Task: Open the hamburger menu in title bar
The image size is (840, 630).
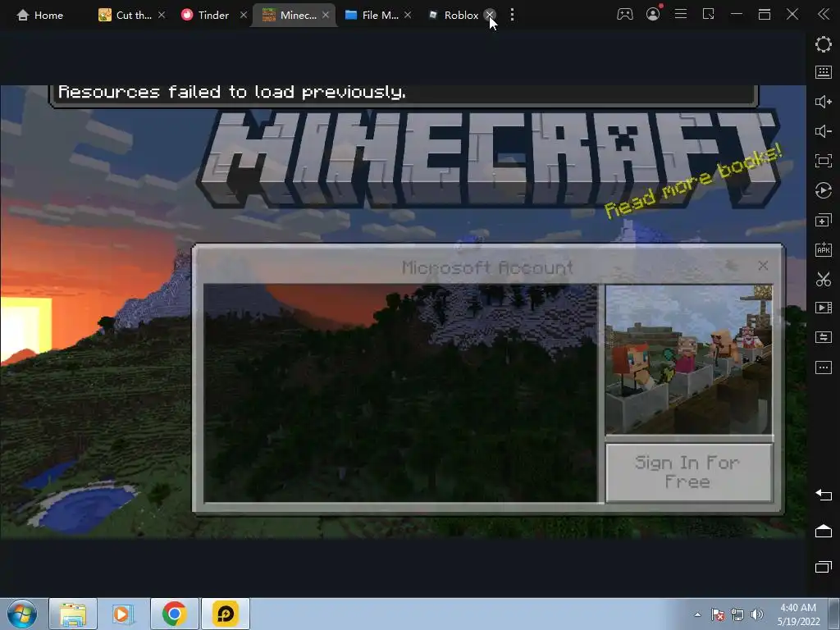Action: [x=681, y=14]
